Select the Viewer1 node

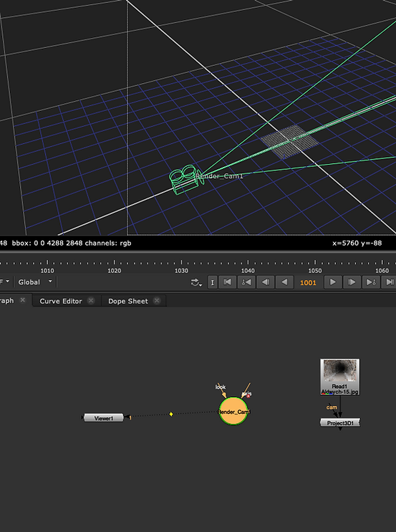click(104, 418)
